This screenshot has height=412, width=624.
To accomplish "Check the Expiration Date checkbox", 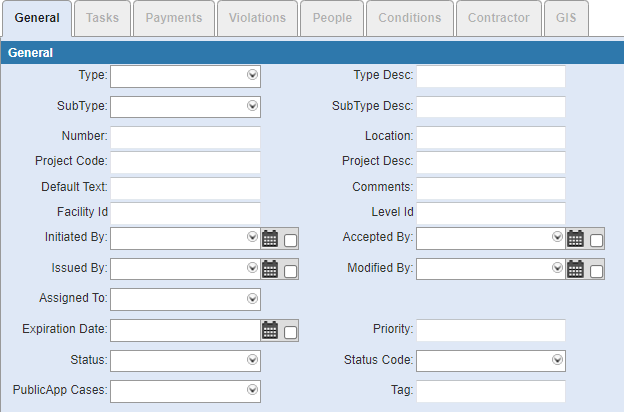I will click(x=291, y=332).
